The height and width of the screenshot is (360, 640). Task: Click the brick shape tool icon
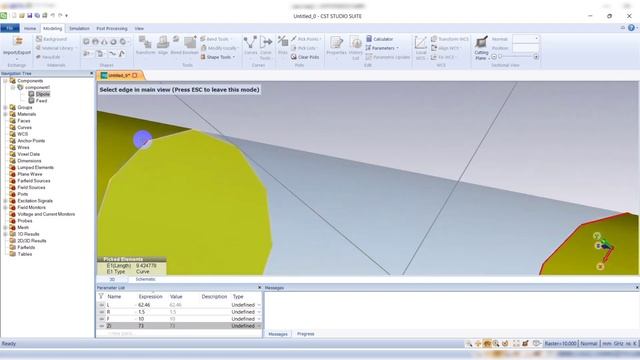pyautogui.click(x=86, y=41)
